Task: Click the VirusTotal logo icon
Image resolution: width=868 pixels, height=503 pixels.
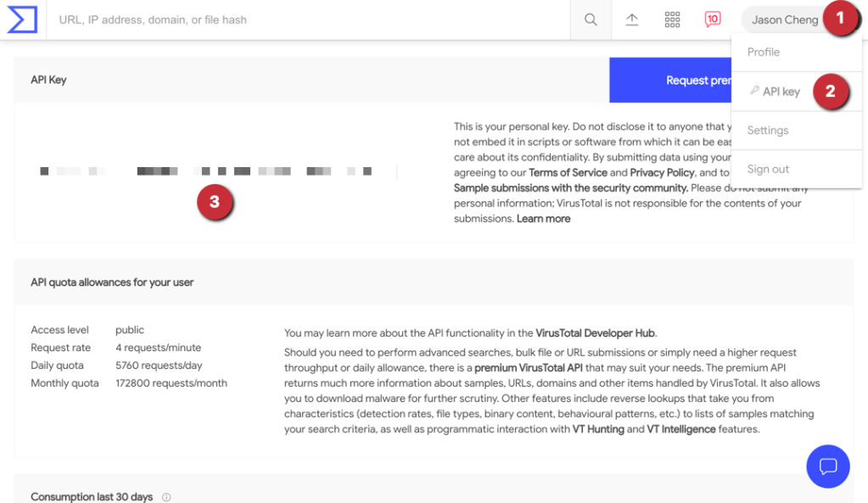Action: (x=21, y=20)
